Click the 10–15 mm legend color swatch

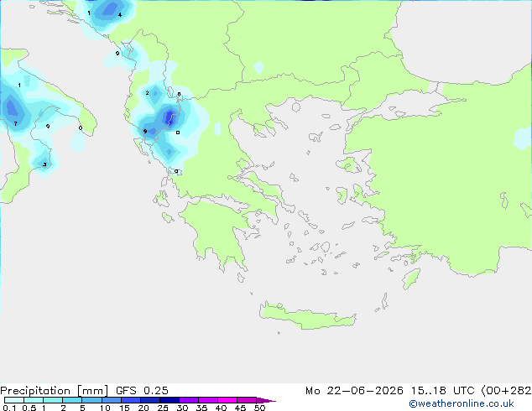click(111, 400)
